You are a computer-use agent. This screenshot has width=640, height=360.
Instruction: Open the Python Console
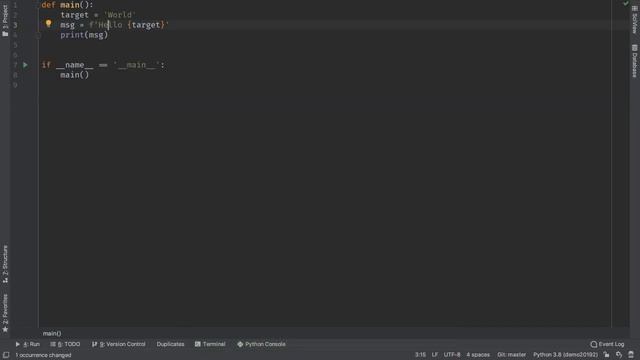pyautogui.click(x=261, y=344)
